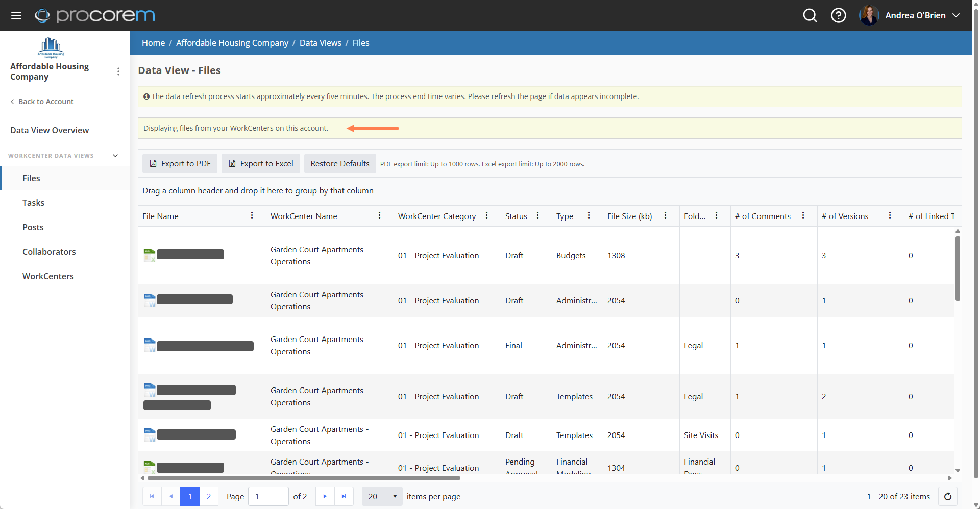Viewport: 980px width, 509px height.
Task: Open the WorkCenter Name column menu
Action: (x=380, y=215)
